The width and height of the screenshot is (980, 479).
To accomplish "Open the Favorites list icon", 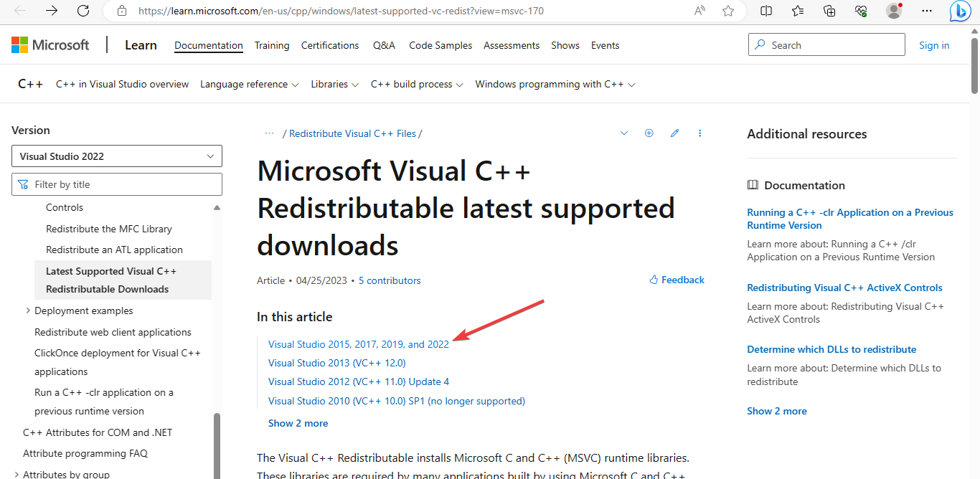I will click(798, 11).
